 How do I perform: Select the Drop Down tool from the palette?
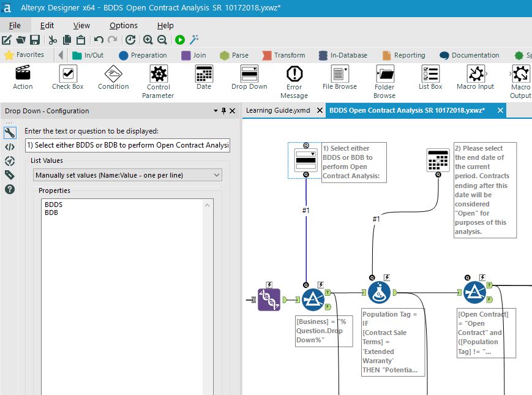[x=249, y=77]
